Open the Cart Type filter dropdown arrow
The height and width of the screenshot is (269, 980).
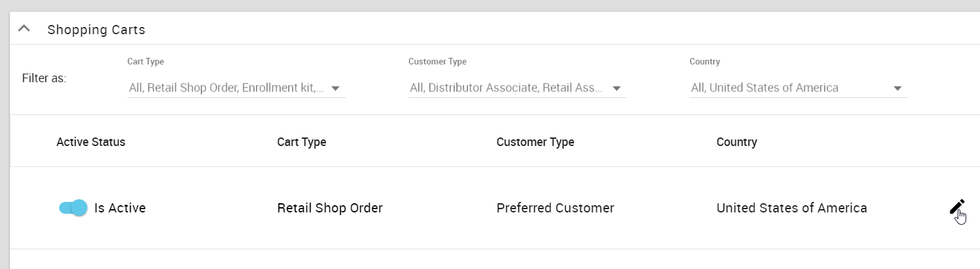pos(336,88)
